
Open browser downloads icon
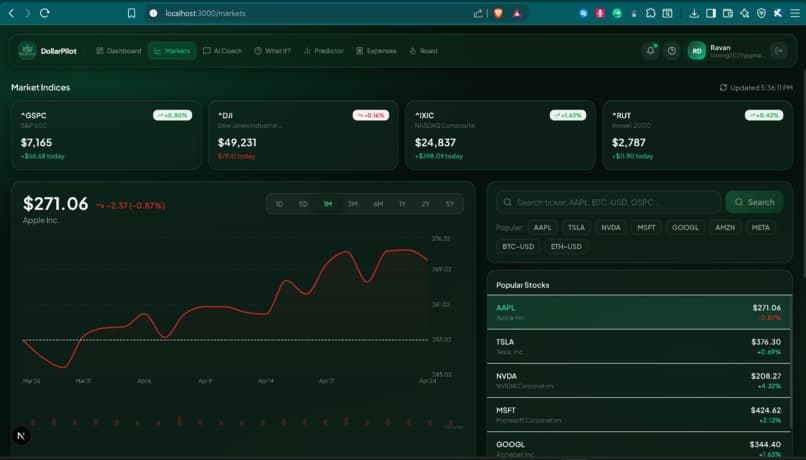pyautogui.click(x=694, y=13)
